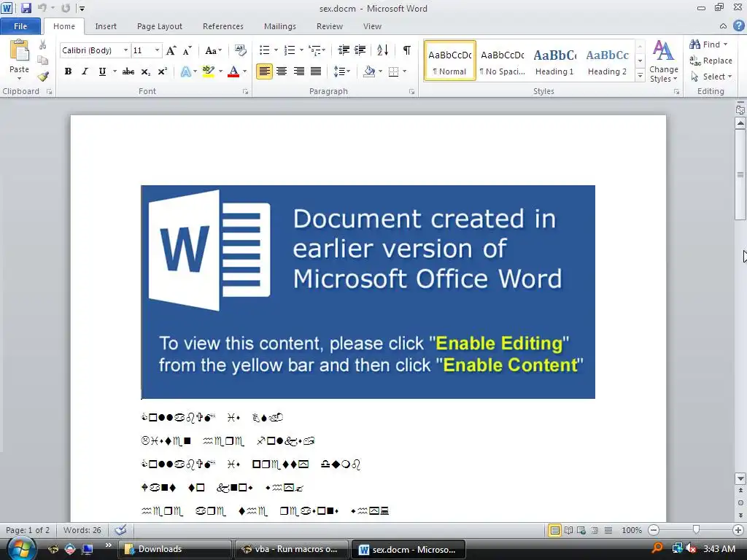Click the Sort A to Z icon
747x560 pixels.
point(382,50)
